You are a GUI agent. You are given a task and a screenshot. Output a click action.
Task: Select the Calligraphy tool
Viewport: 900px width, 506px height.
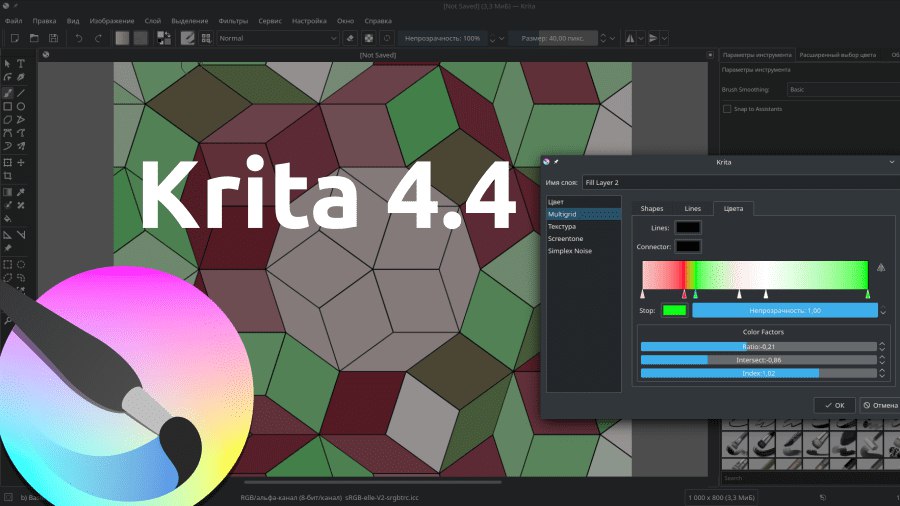pyautogui.click(x=21, y=77)
